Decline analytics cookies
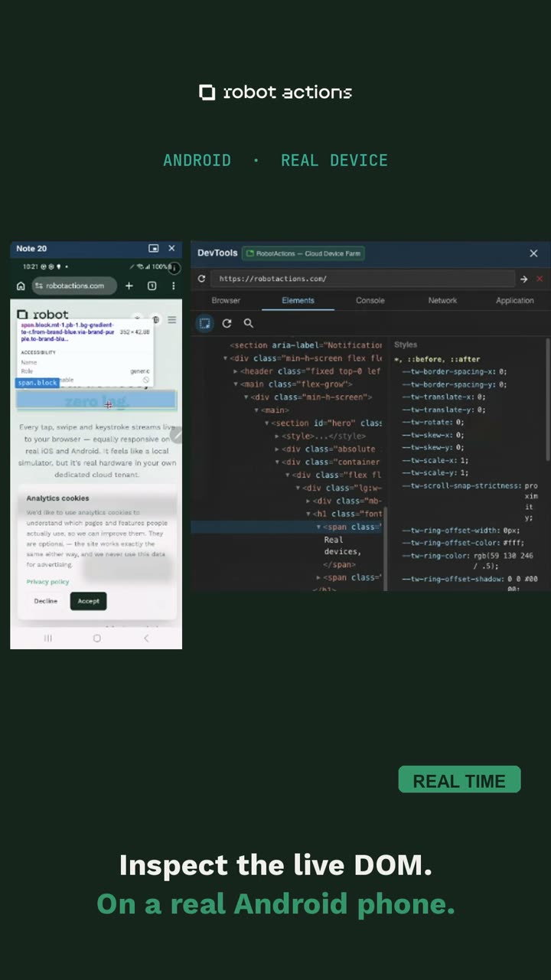Viewport: 551px width, 980px height. (46, 601)
